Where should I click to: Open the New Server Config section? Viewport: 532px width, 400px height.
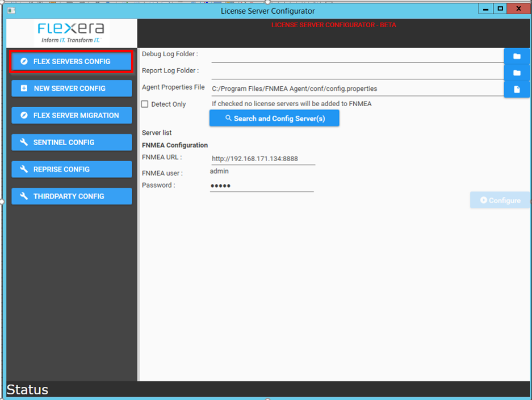pos(72,89)
